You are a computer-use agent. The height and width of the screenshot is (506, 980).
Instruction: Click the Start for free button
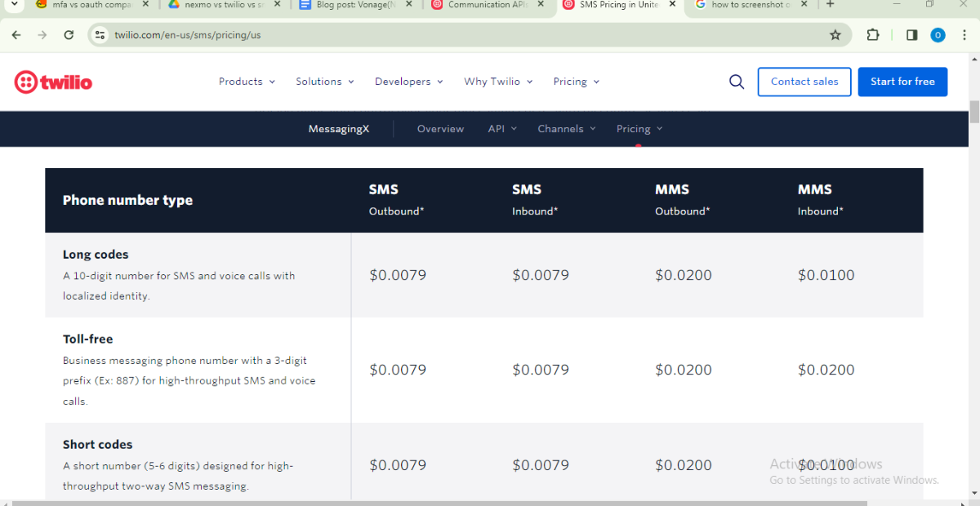902,82
